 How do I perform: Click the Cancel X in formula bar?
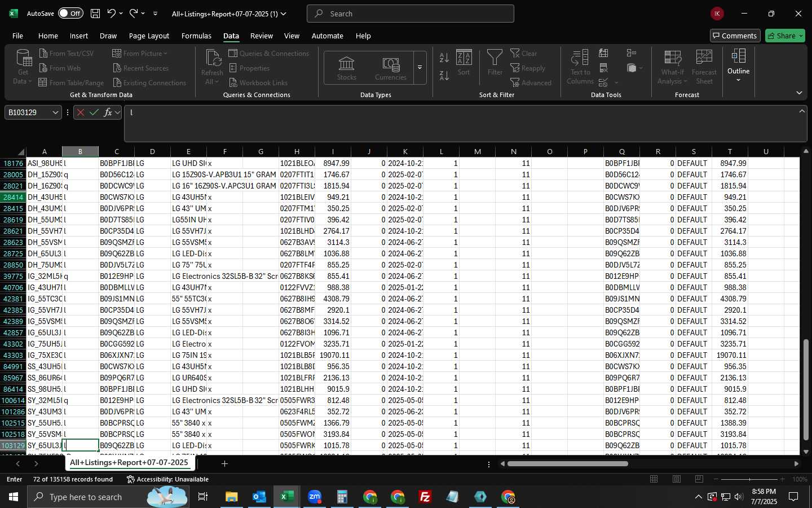pos(81,112)
